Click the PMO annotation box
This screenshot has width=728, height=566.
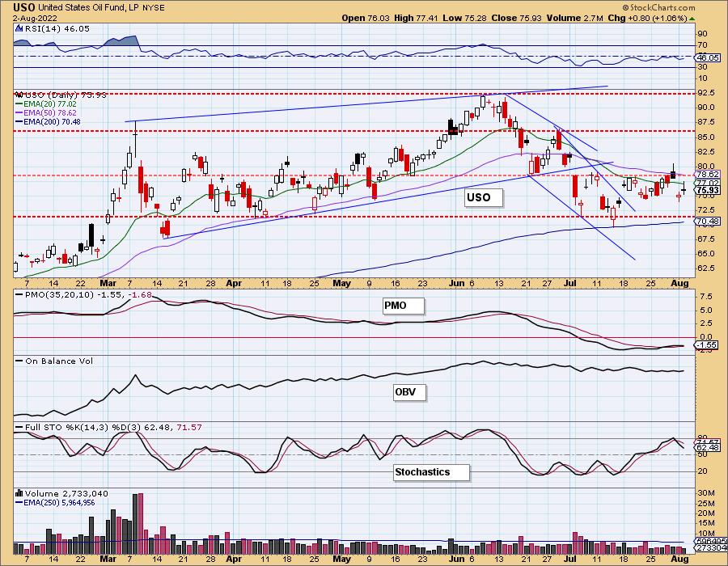pos(404,306)
